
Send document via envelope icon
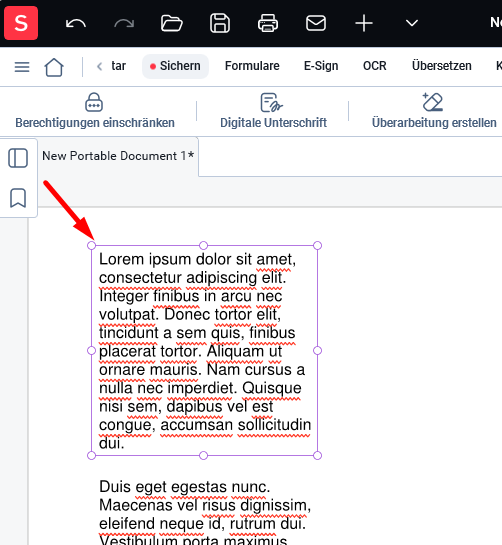pyautogui.click(x=316, y=23)
